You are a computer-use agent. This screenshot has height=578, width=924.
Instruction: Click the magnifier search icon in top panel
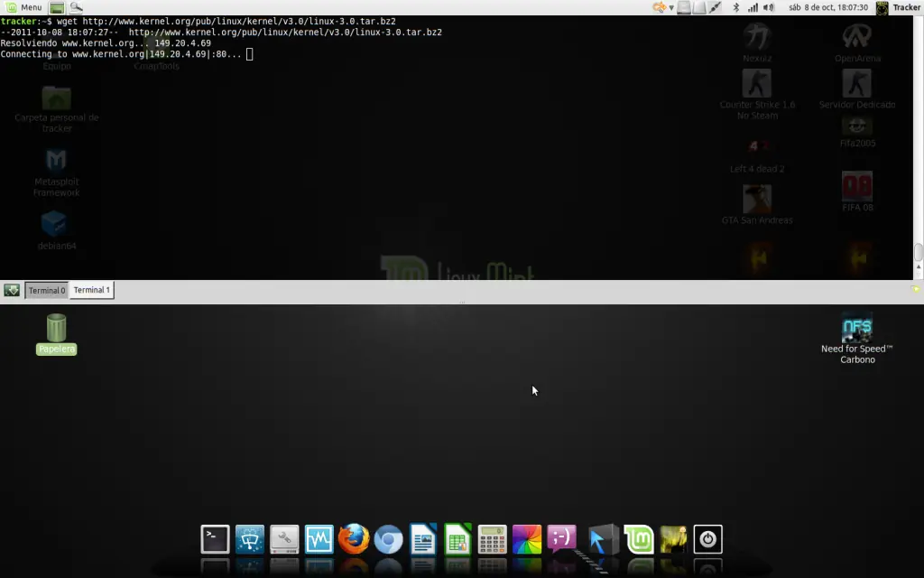point(76,7)
